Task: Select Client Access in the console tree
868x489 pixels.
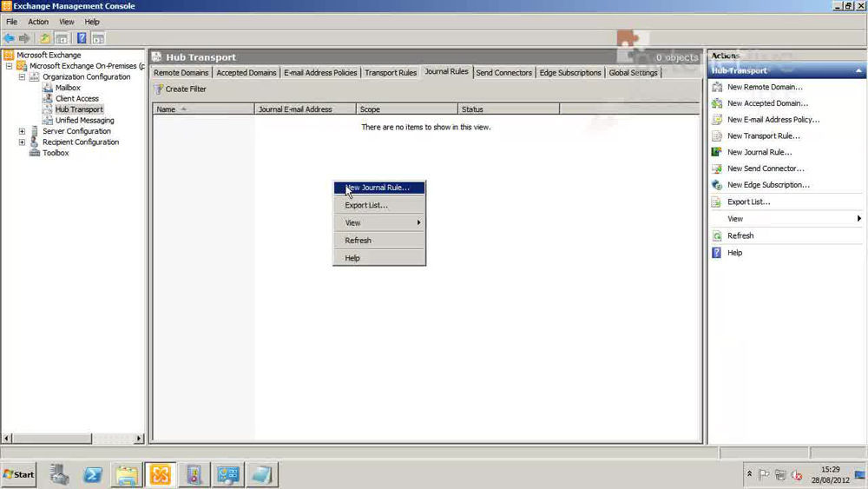Action: tap(77, 98)
